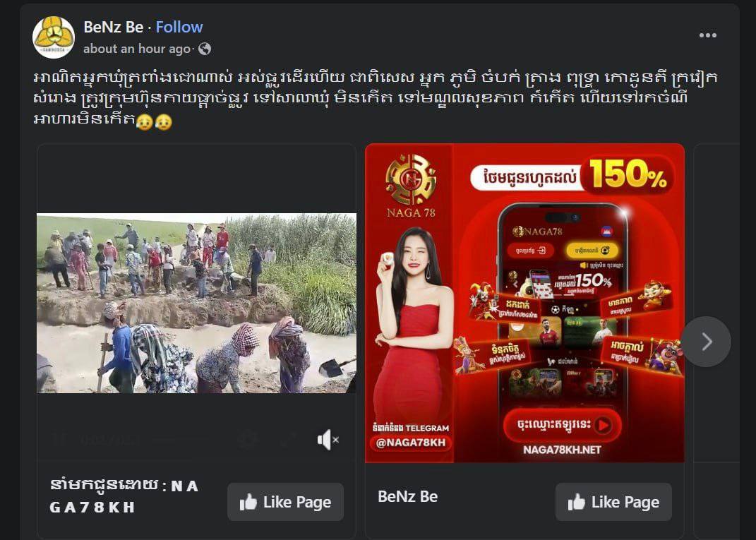The image size is (756, 540).
Task: Open the BeNz Be profile name link
Action: coord(114,27)
